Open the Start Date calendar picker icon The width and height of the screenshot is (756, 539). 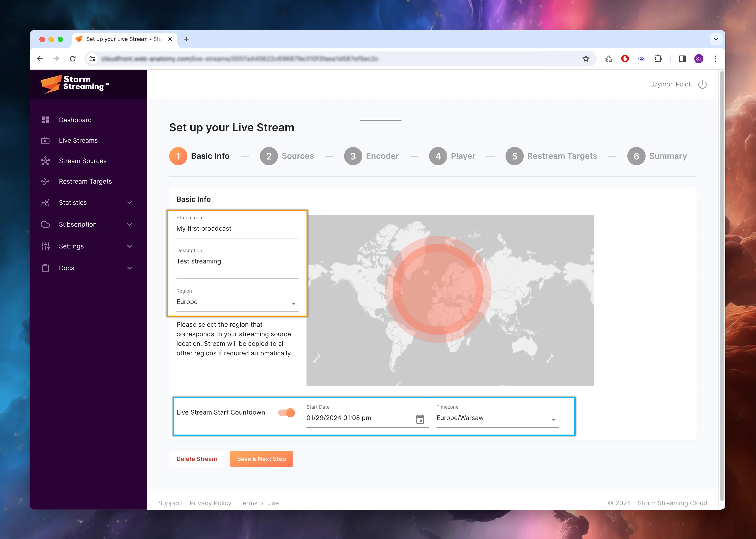420,419
